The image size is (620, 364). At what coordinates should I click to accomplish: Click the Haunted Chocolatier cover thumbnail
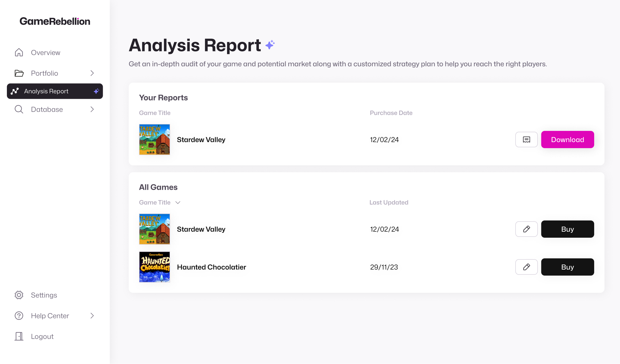tap(154, 267)
